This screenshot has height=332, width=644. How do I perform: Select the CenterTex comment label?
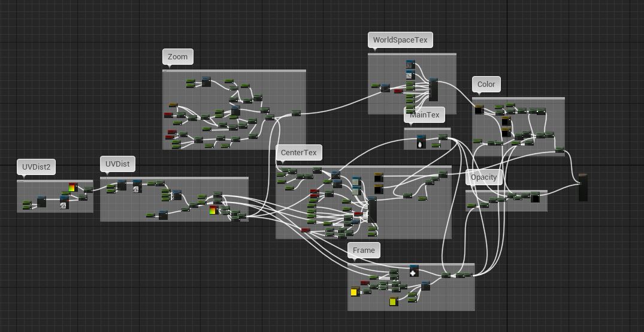coord(298,153)
